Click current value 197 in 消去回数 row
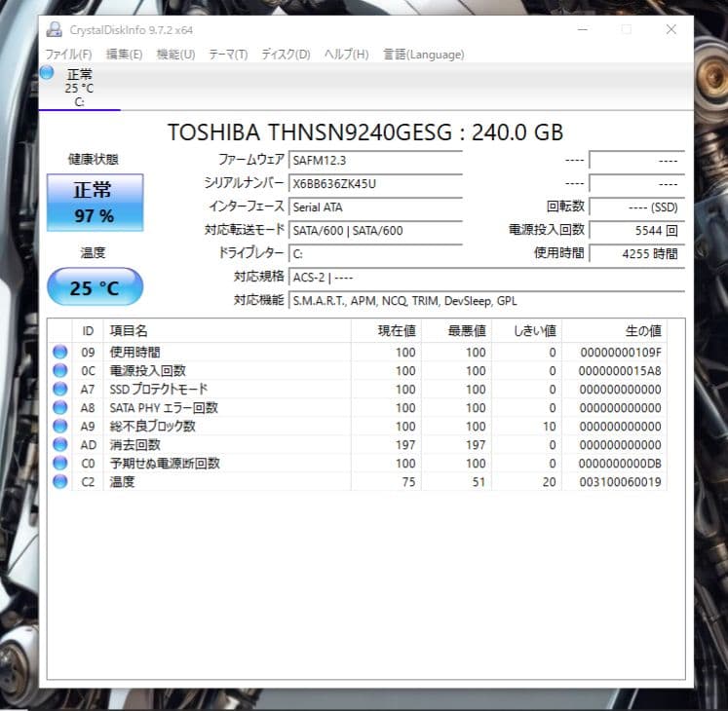The image size is (728, 711). pos(405,445)
